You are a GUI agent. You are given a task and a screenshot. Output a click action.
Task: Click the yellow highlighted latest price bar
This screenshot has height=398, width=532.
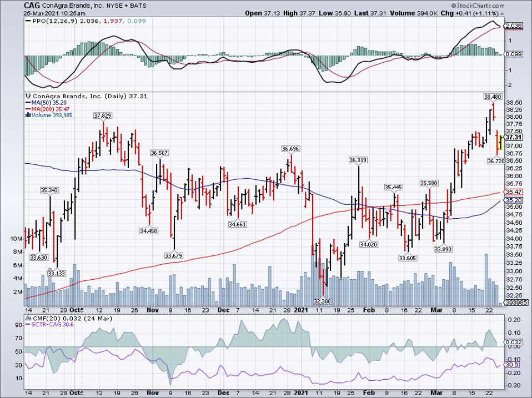pos(500,142)
